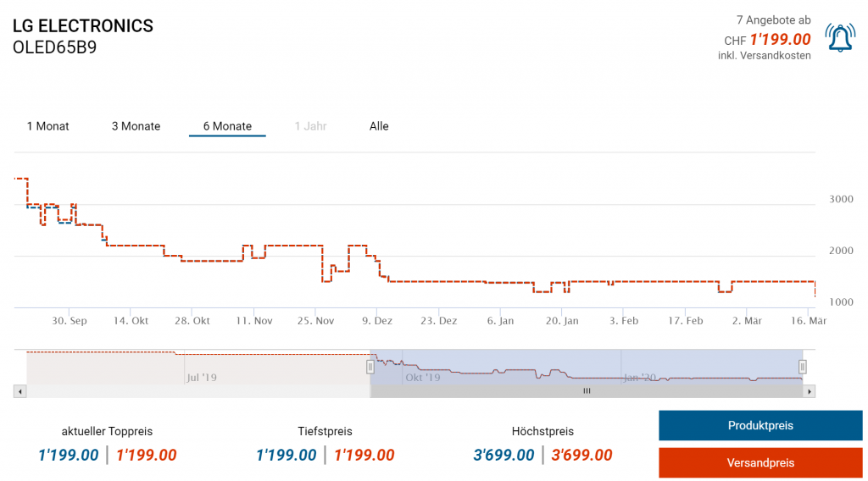
Task: Select the 6 Monate range tab
Action: pos(227,126)
